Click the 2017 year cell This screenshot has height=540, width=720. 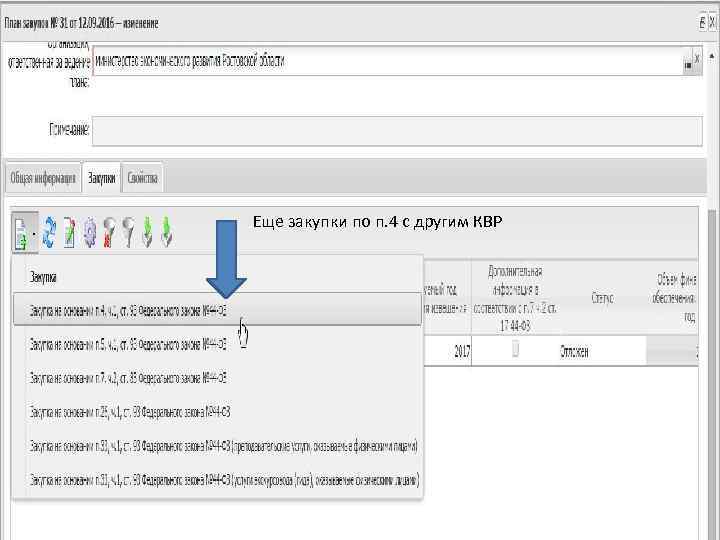(x=447, y=351)
